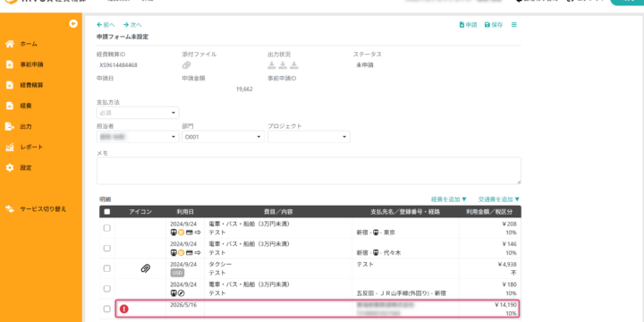Viewport: 644px width, 322px height.
Task: Toggle the select-all checkbox in table header
Action: [107, 212]
